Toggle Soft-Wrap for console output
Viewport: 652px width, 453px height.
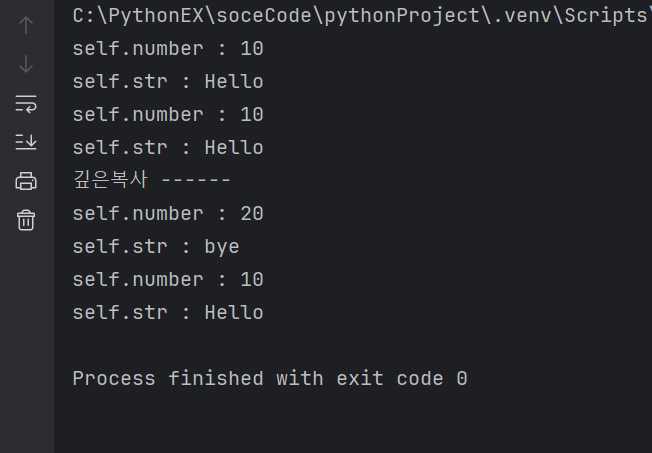[x=26, y=104]
